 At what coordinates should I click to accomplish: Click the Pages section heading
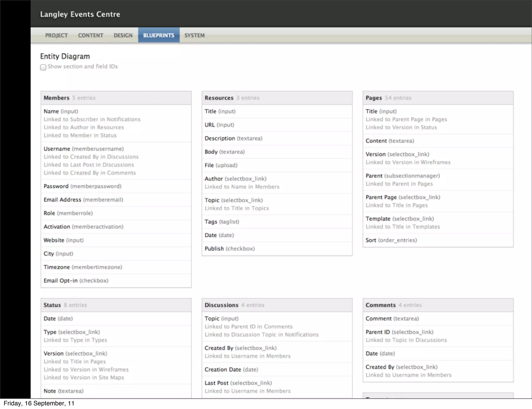click(x=374, y=98)
